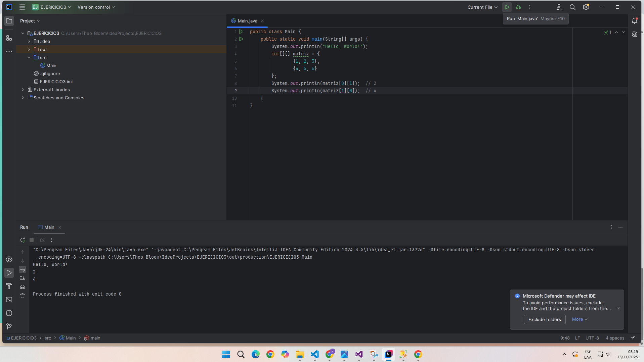644x362 pixels.
Task: Clear console output with trash icon
Action: pyautogui.click(x=23, y=296)
